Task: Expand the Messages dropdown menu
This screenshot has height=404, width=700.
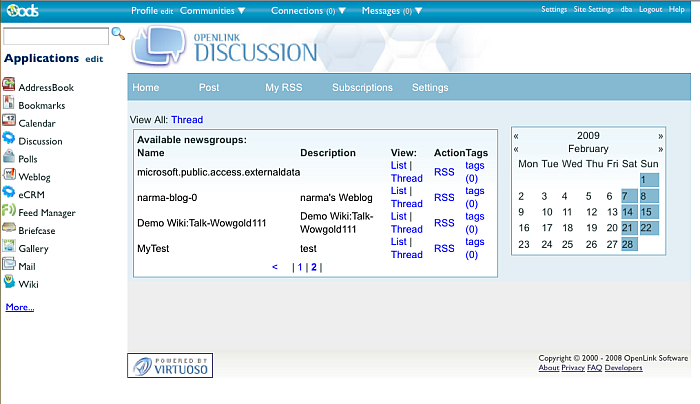Action: pos(397,10)
